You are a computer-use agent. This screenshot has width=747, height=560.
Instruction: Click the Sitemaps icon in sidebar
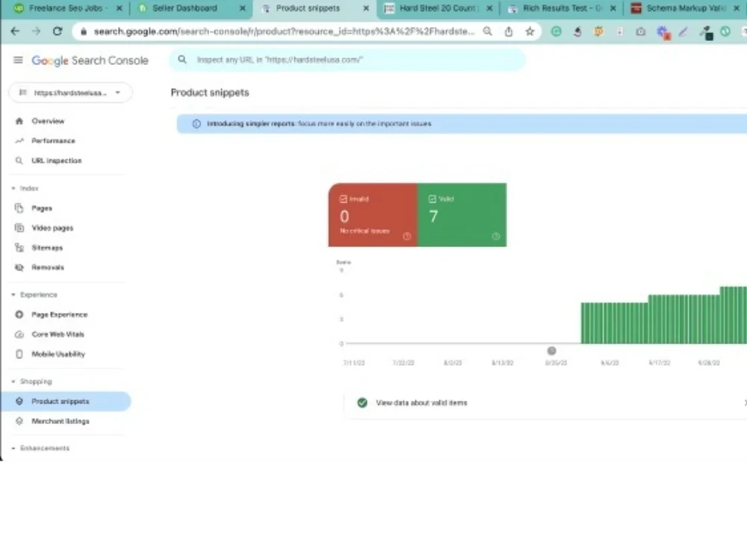pyautogui.click(x=19, y=248)
